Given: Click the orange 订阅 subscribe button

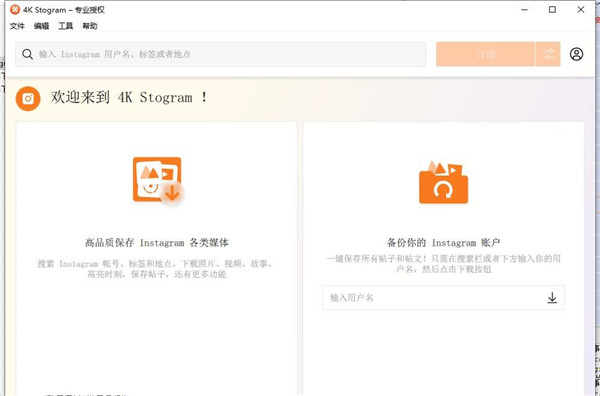Looking at the screenshot, I should click(486, 54).
